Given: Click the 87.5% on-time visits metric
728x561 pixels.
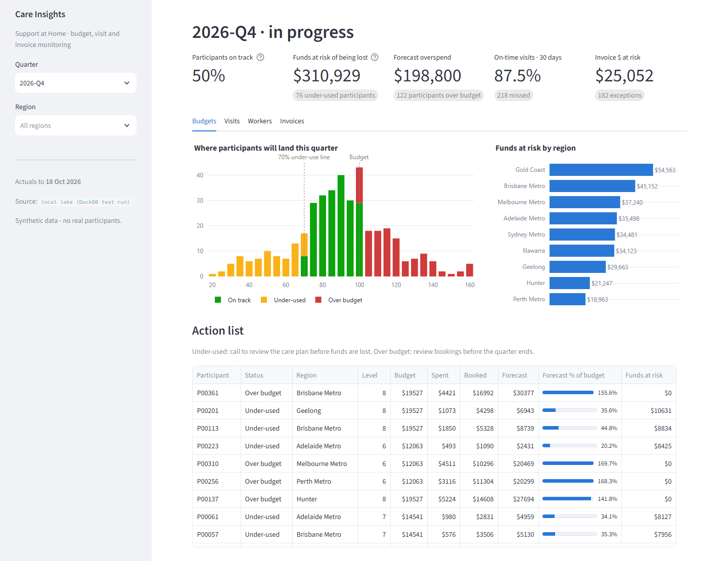Looking at the screenshot, I should coord(518,76).
